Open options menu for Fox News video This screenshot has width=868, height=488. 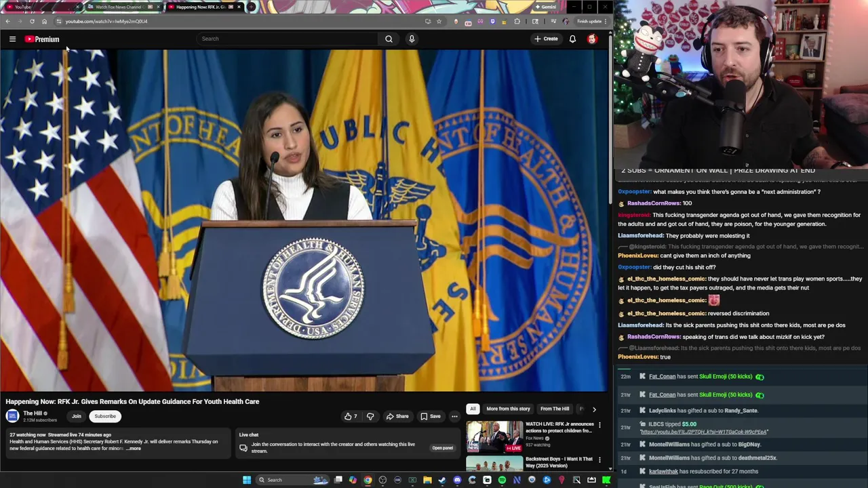599,425
